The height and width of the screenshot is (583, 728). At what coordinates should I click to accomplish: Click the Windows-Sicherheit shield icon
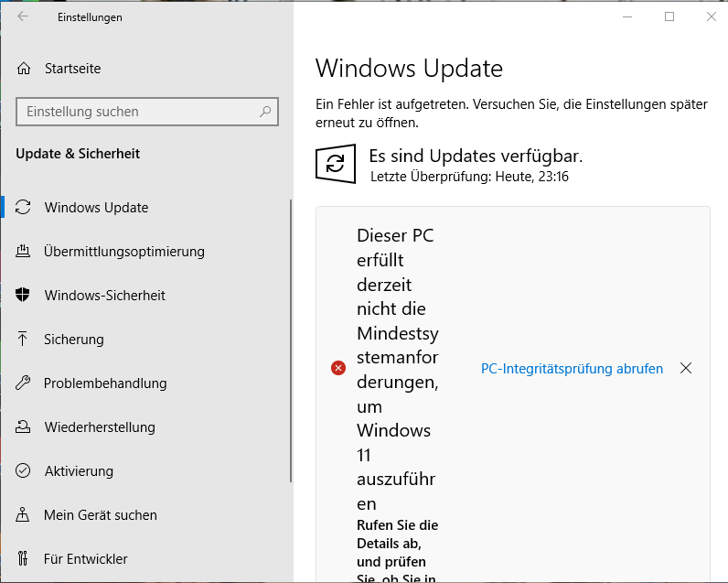click(22, 295)
